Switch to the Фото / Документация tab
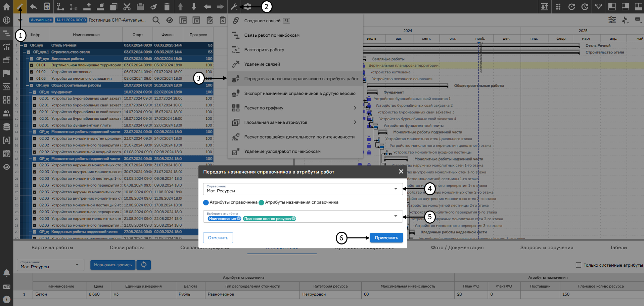644x306 pixels. click(x=457, y=247)
